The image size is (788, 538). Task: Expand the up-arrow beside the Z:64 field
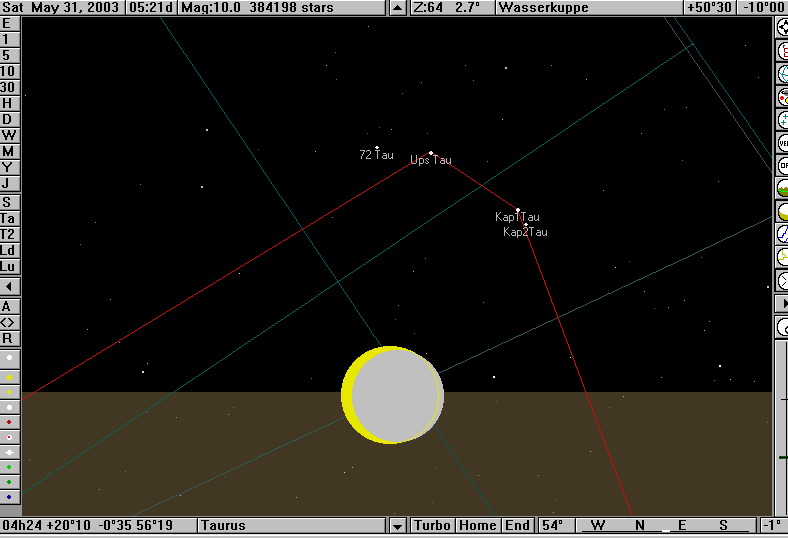[x=397, y=8]
